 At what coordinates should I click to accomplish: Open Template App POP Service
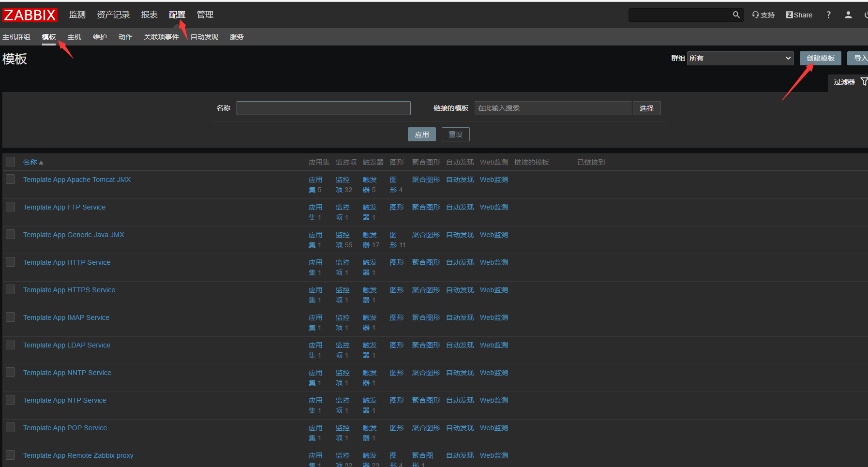[x=65, y=428]
